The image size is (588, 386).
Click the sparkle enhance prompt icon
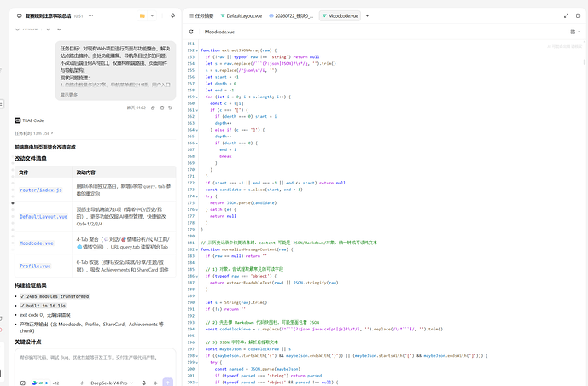coord(82,383)
